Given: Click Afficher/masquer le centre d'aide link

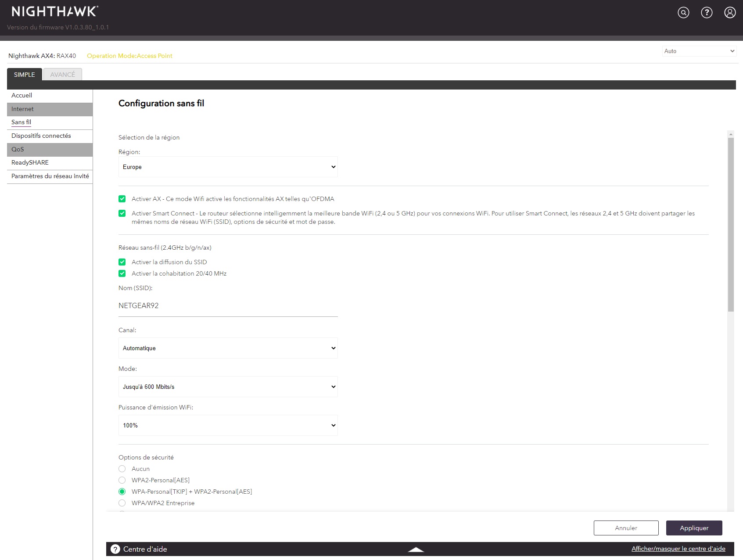Looking at the screenshot, I should tap(678, 549).
